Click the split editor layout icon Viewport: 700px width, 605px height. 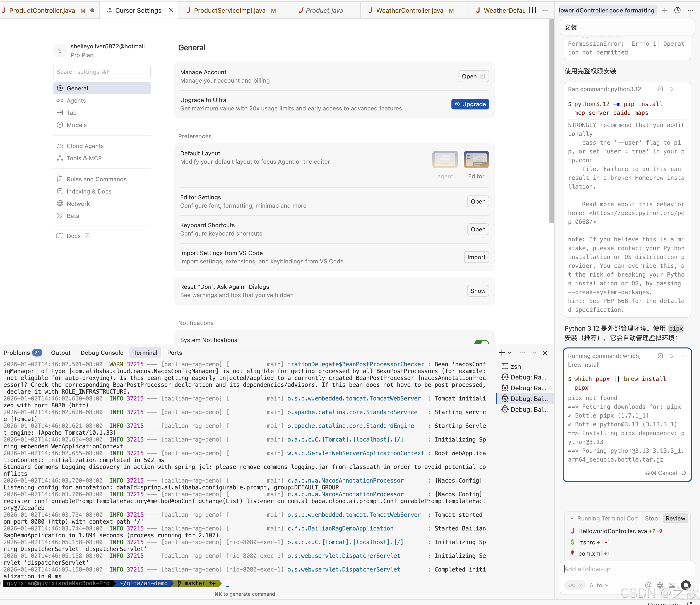[532, 10]
